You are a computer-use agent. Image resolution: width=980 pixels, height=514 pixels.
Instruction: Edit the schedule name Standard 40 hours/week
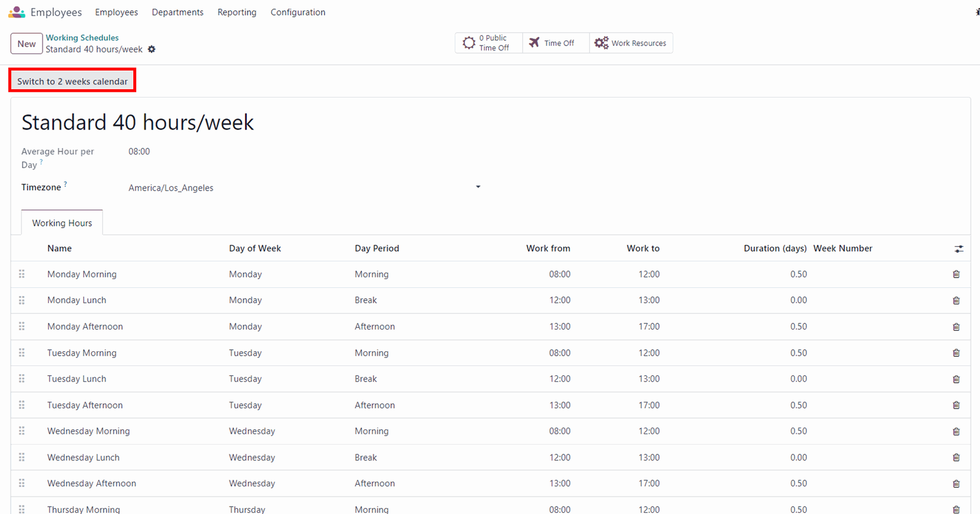coord(138,123)
